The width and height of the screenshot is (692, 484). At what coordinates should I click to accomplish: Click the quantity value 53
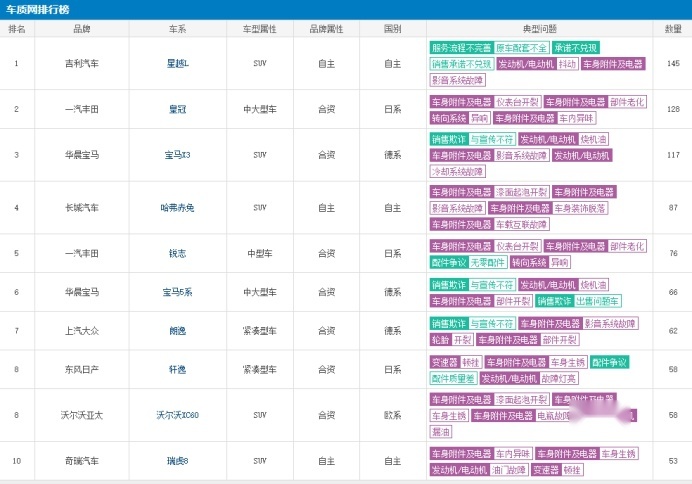(x=673, y=461)
